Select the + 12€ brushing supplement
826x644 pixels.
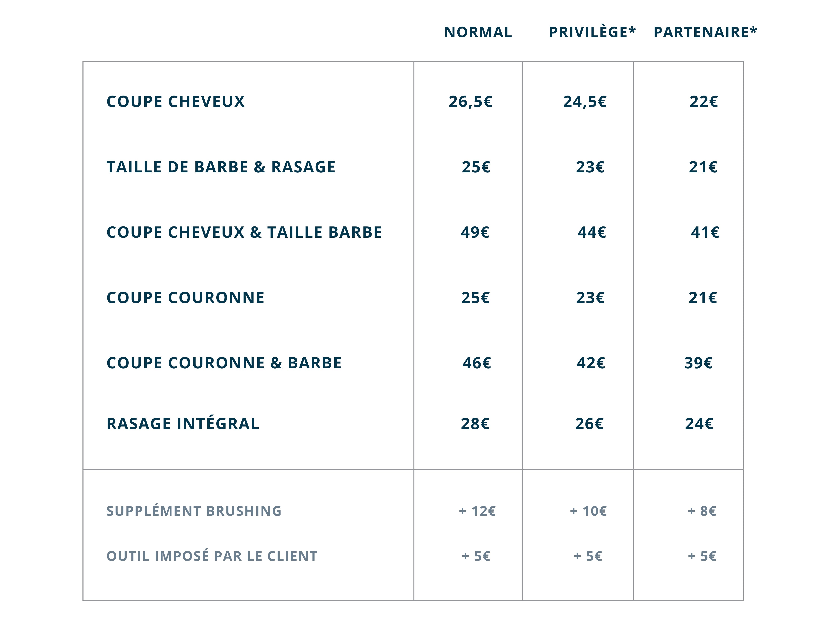click(x=477, y=511)
